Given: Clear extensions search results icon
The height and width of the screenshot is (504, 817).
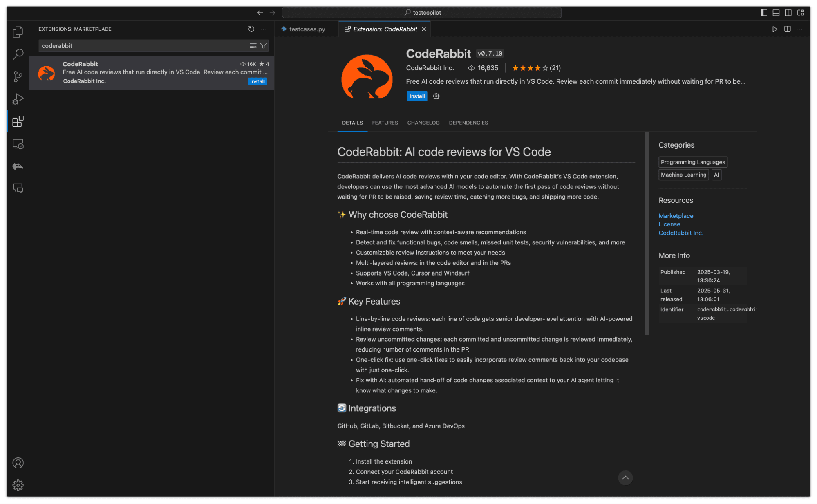Looking at the screenshot, I should pos(253,45).
